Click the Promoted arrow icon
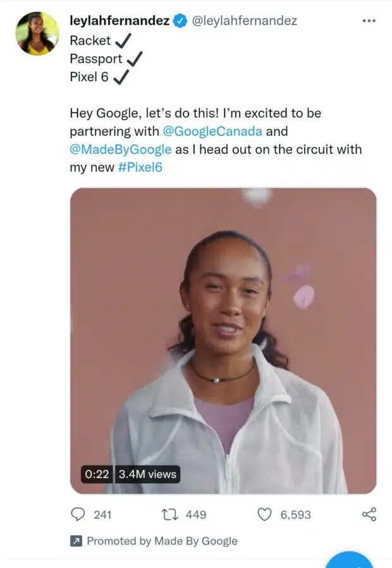Viewport: 392px width, 568px height. 76,541
